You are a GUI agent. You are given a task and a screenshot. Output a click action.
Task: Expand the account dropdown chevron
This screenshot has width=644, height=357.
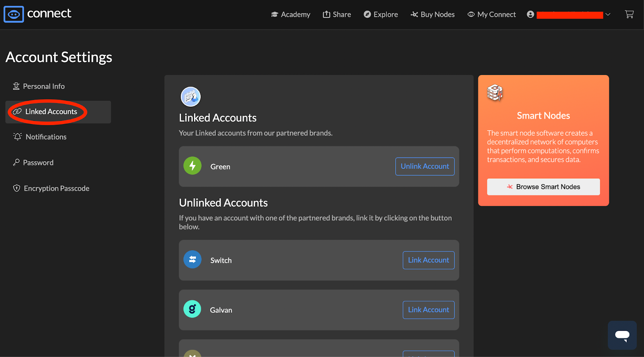608,15
